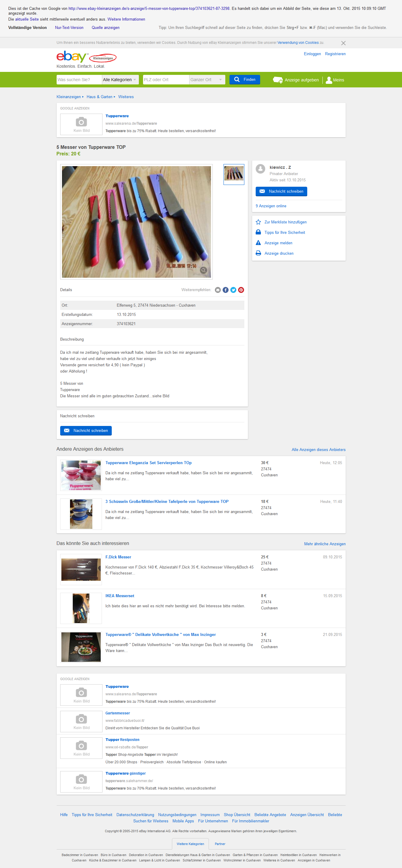Screen dimensions: 402x868
Task: Share listing on Pinterest icon
Action: pos(241,290)
